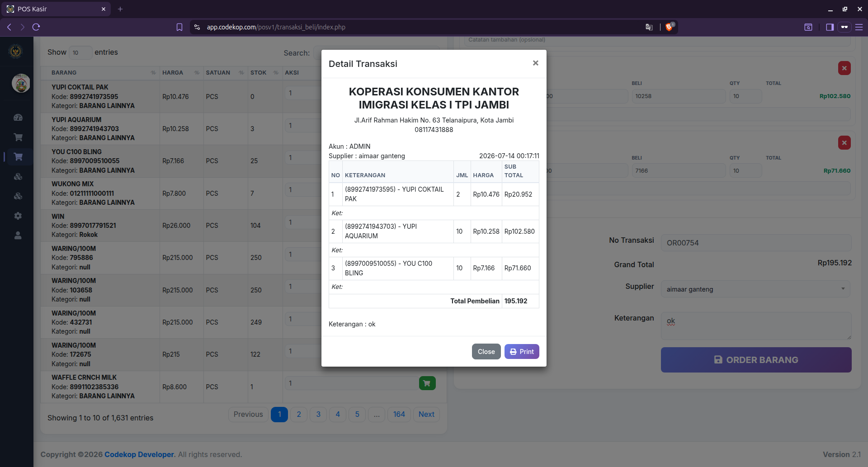Click the address bar URL
868x467 pixels.
pos(276,27)
